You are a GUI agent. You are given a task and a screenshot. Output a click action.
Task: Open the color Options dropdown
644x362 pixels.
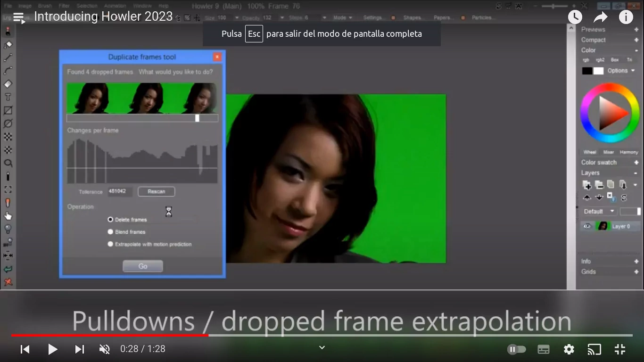[621, 71]
